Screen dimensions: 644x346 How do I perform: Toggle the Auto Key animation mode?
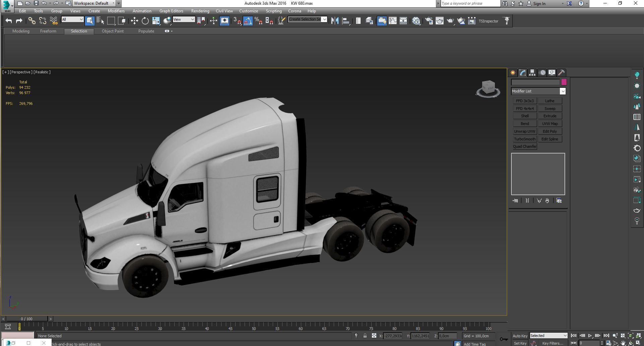520,336
